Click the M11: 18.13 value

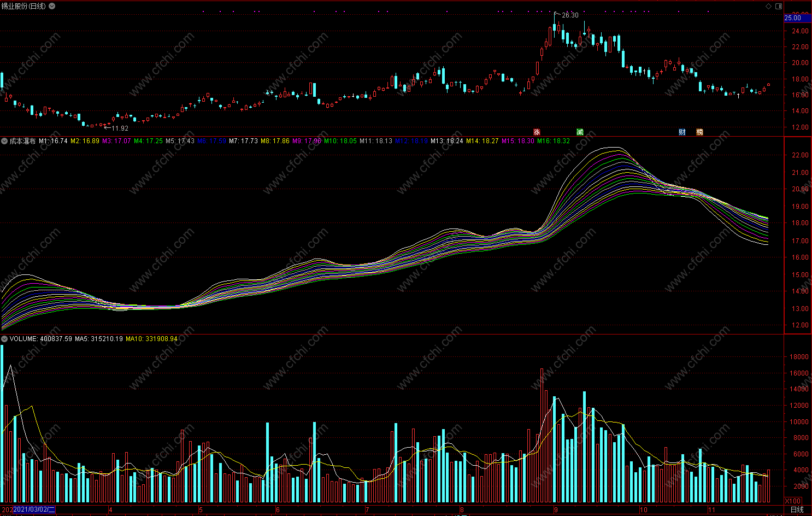click(376, 141)
